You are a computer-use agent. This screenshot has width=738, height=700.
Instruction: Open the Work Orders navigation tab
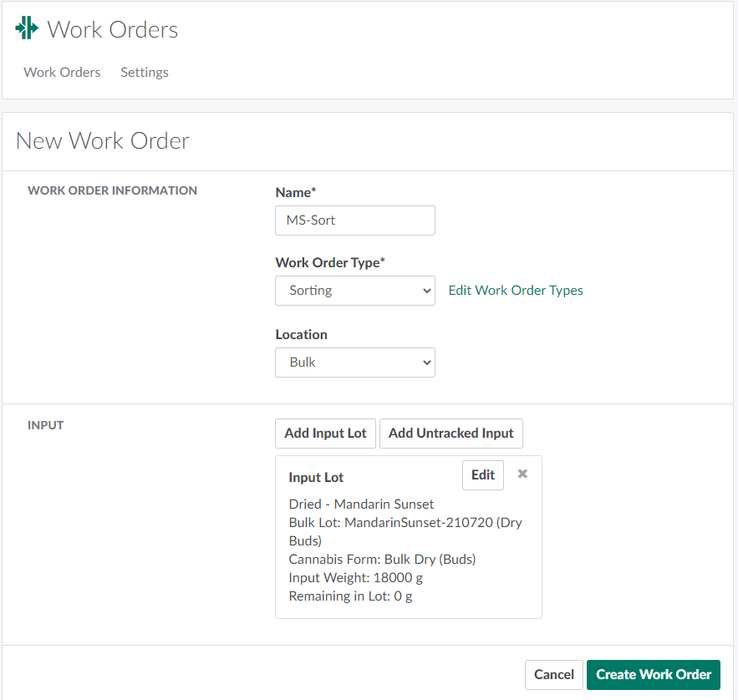click(x=62, y=73)
